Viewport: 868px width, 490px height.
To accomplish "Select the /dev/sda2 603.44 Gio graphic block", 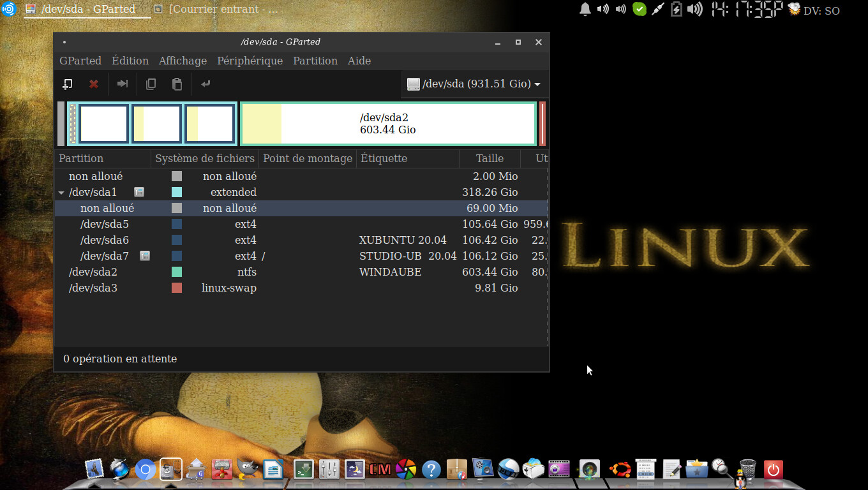I will click(x=388, y=124).
